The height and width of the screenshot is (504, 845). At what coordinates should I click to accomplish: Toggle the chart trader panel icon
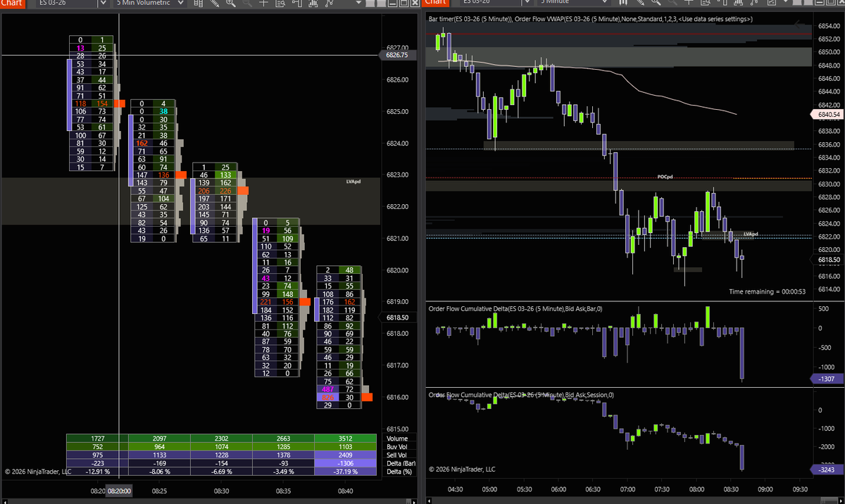298,4
